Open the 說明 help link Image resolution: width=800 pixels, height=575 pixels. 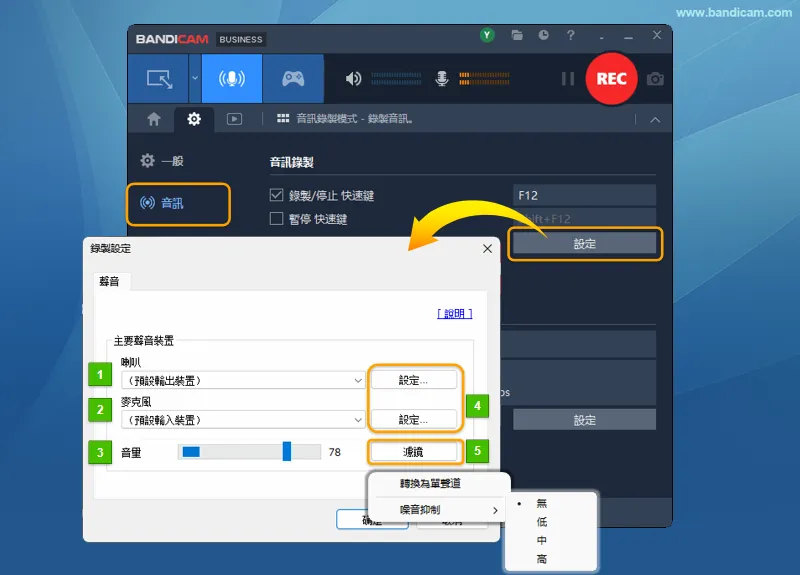click(x=455, y=313)
